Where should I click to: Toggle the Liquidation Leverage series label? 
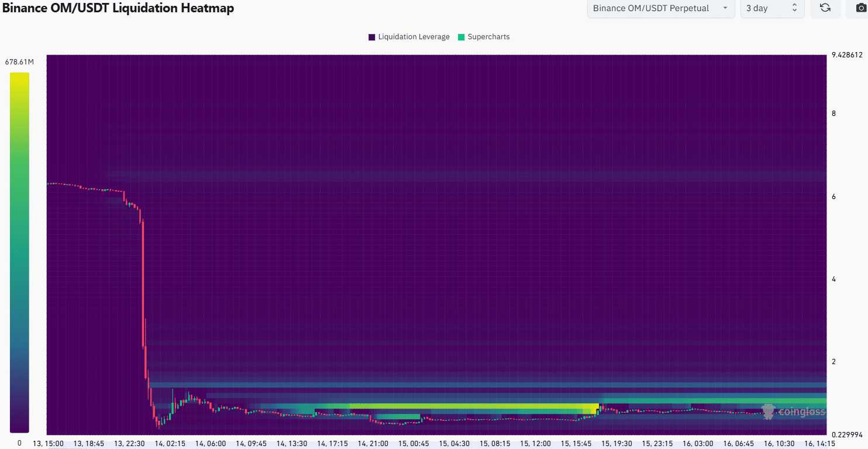coord(414,37)
